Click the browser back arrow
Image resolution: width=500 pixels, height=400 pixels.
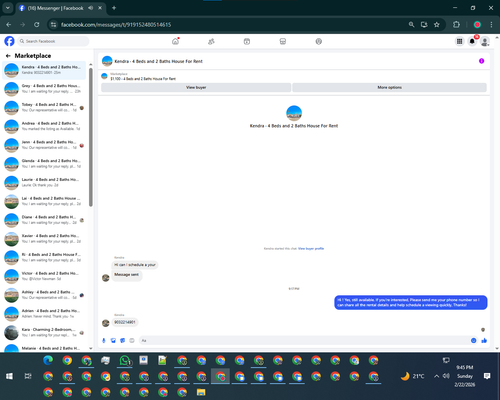click(x=9, y=25)
